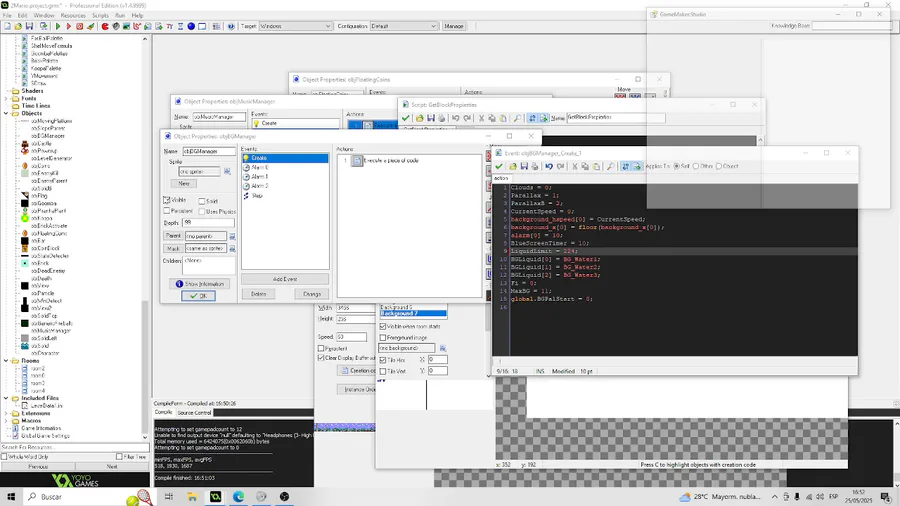Click Cut scissors icon in event code editor
This screenshot has width=900, height=506.
(x=575, y=166)
